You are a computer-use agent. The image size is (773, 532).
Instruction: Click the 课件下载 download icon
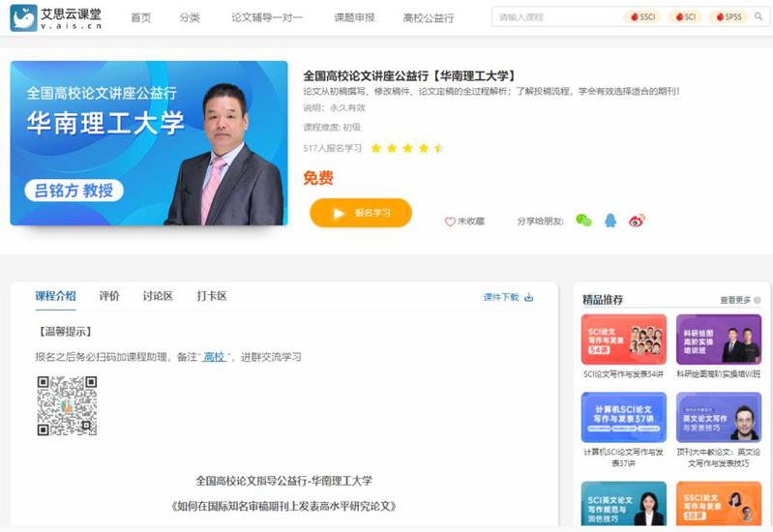528,297
